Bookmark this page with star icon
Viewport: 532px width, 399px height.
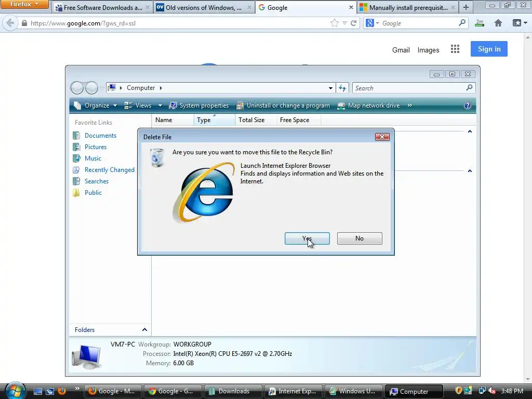click(335, 23)
